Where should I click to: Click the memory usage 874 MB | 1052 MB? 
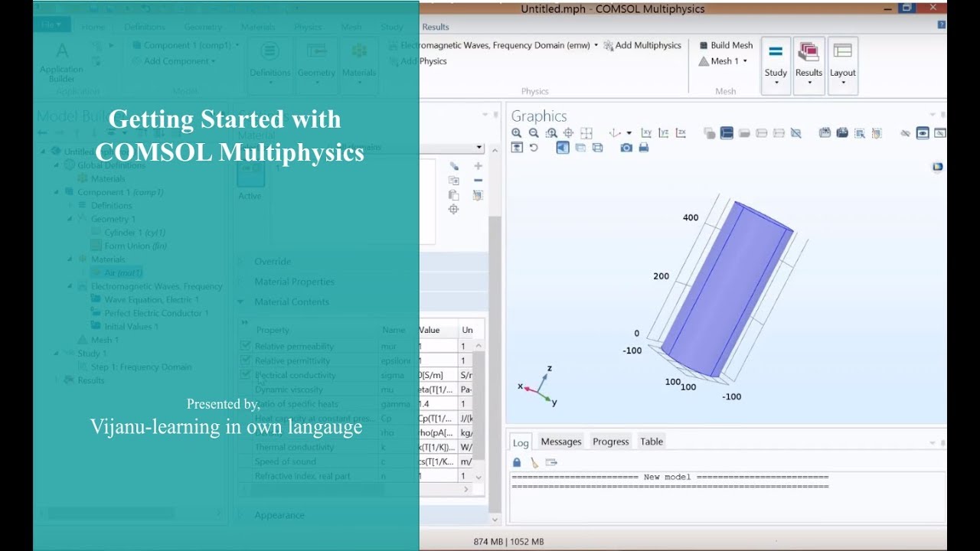click(x=508, y=541)
